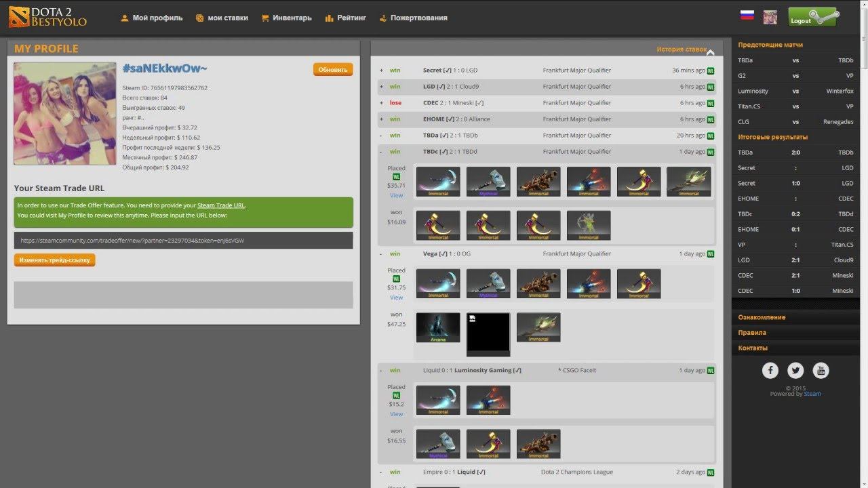This screenshot has height=488, width=868.
Task: Go to мои ставки page
Action: (x=222, y=18)
